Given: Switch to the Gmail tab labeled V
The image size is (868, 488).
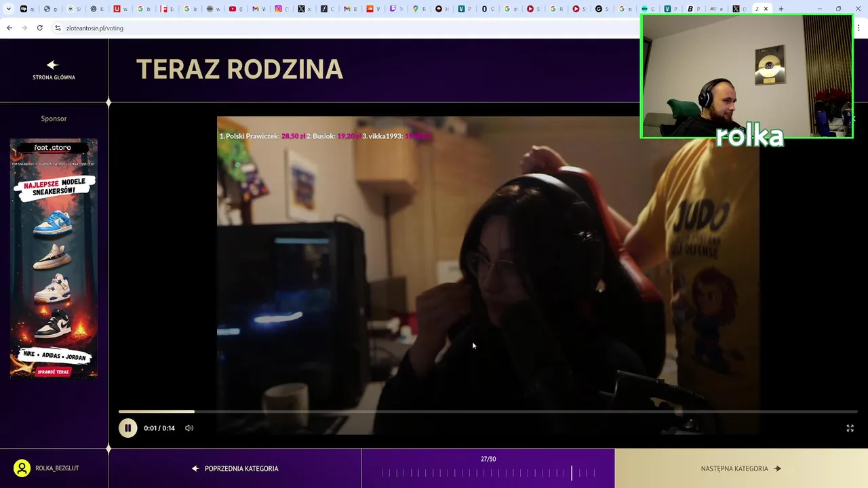Looking at the screenshot, I should tap(258, 9).
